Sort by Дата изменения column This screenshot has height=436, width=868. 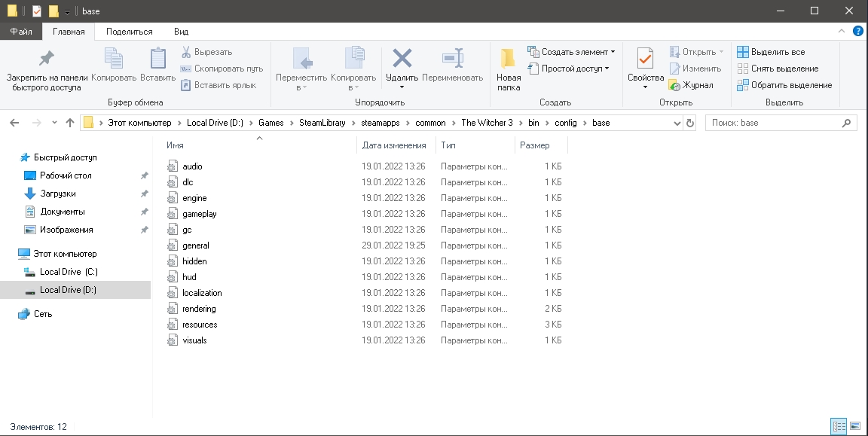tap(394, 145)
